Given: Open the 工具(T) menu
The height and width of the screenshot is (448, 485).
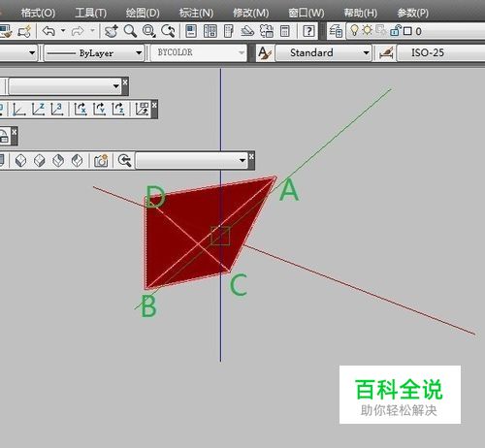Looking at the screenshot, I should point(90,13).
